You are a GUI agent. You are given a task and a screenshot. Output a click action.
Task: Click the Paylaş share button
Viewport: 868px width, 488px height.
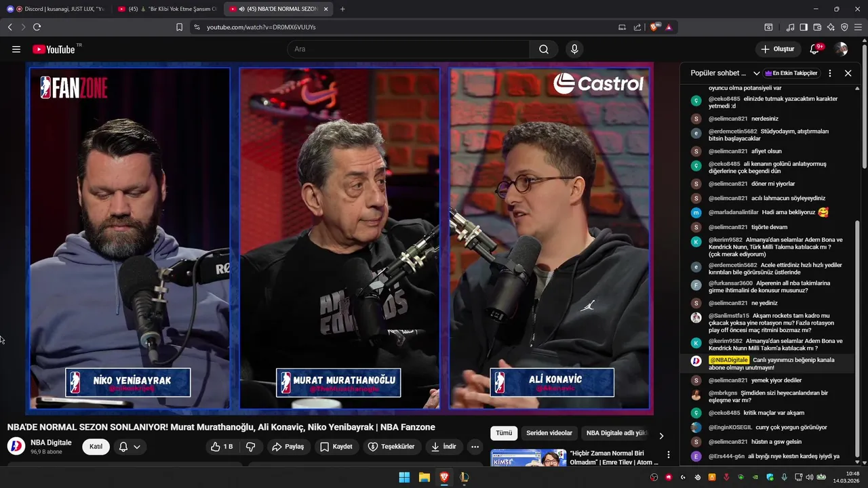(x=288, y=447)
